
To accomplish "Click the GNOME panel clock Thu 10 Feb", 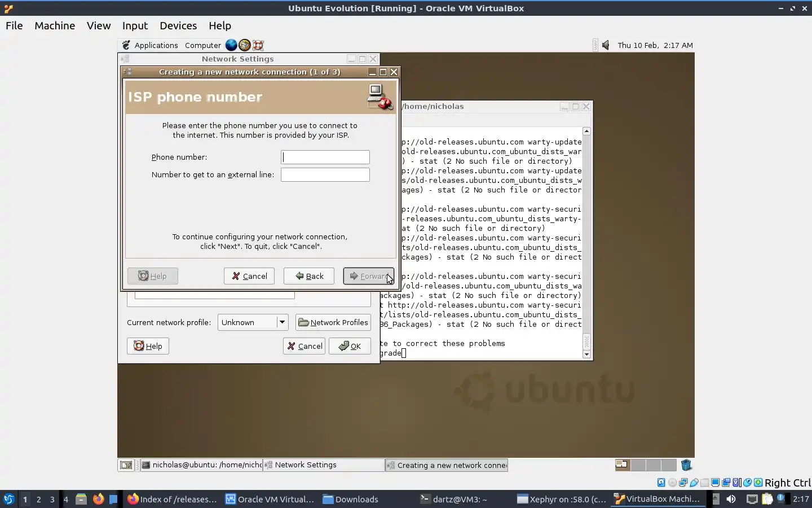I will (655, 45).
